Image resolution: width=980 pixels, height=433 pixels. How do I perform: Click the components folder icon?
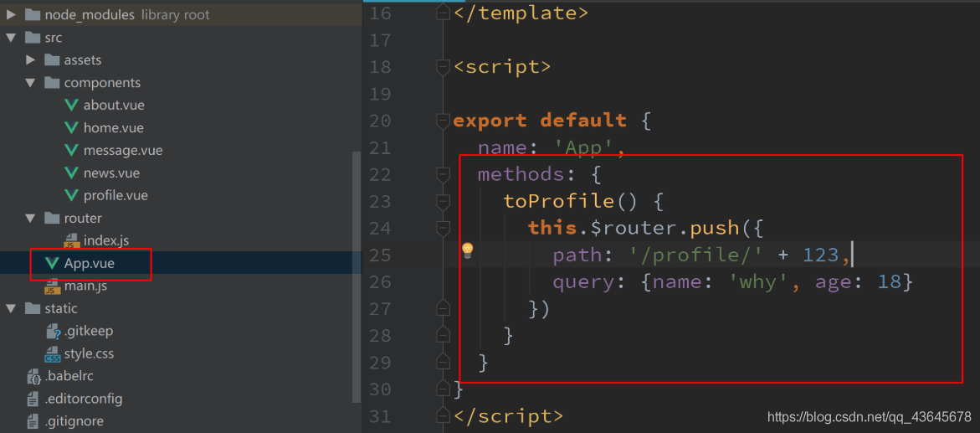point(52,83)
